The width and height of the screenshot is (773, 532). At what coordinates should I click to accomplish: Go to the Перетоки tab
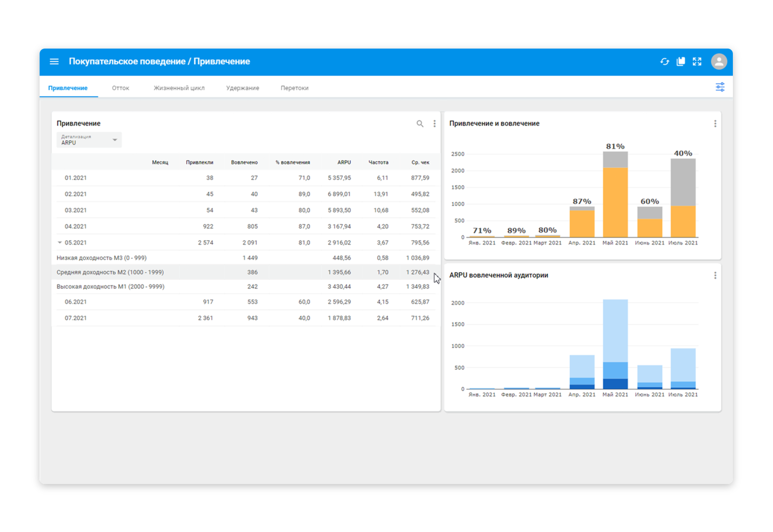pos(294,88)
